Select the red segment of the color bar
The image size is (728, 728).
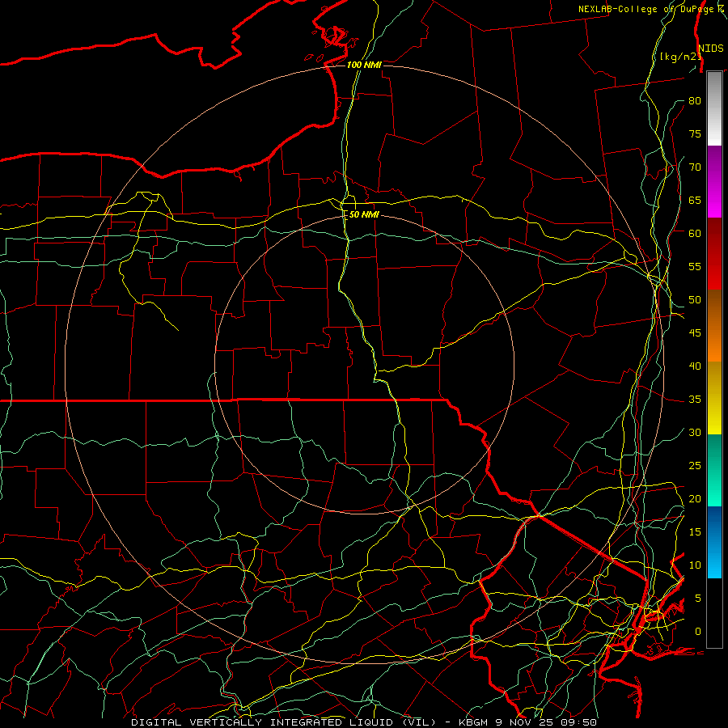point(714,254)
